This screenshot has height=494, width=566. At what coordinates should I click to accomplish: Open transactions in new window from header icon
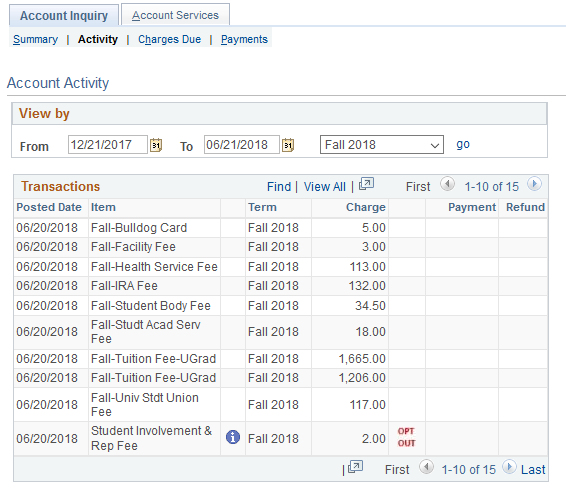coord(366,184)
